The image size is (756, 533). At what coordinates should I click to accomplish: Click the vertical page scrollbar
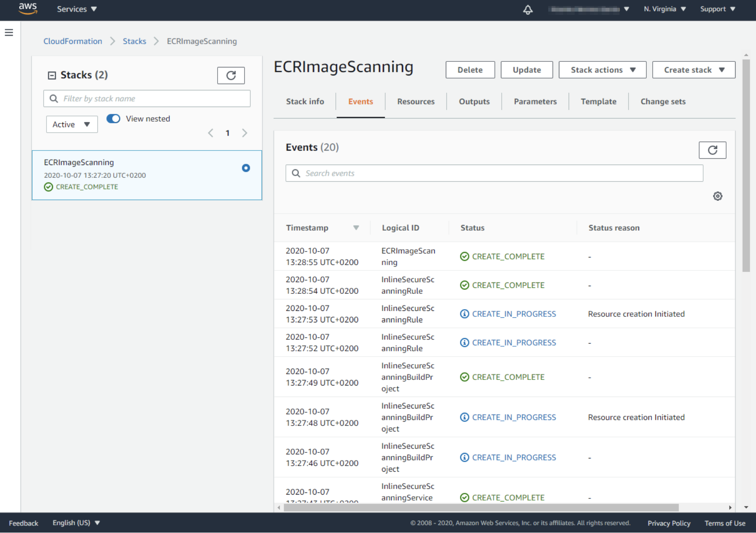pyautogui.click(x=746, y=165)
